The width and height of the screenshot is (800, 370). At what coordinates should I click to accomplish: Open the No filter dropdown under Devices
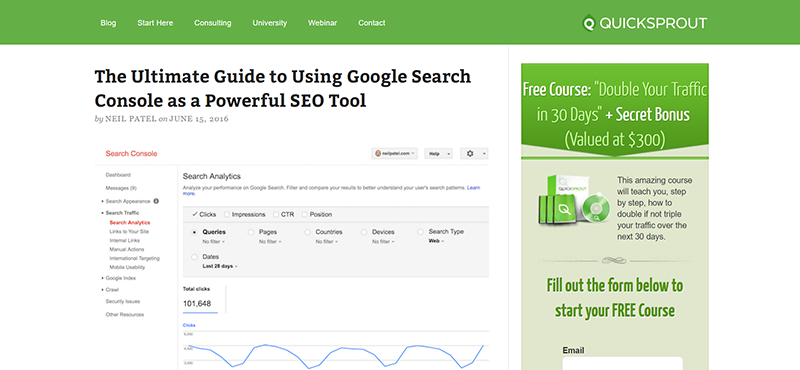click(x=384, y=241)
